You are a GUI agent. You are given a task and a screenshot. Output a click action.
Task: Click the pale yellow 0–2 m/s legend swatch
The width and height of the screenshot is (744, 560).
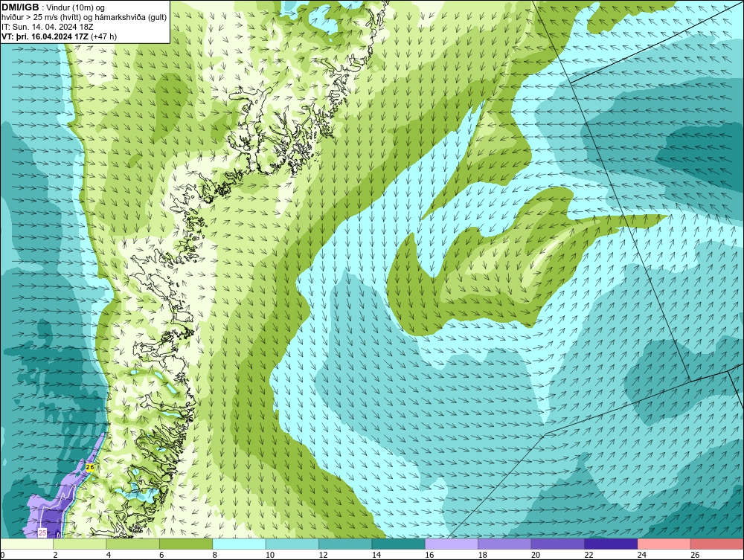click(27, 544)
